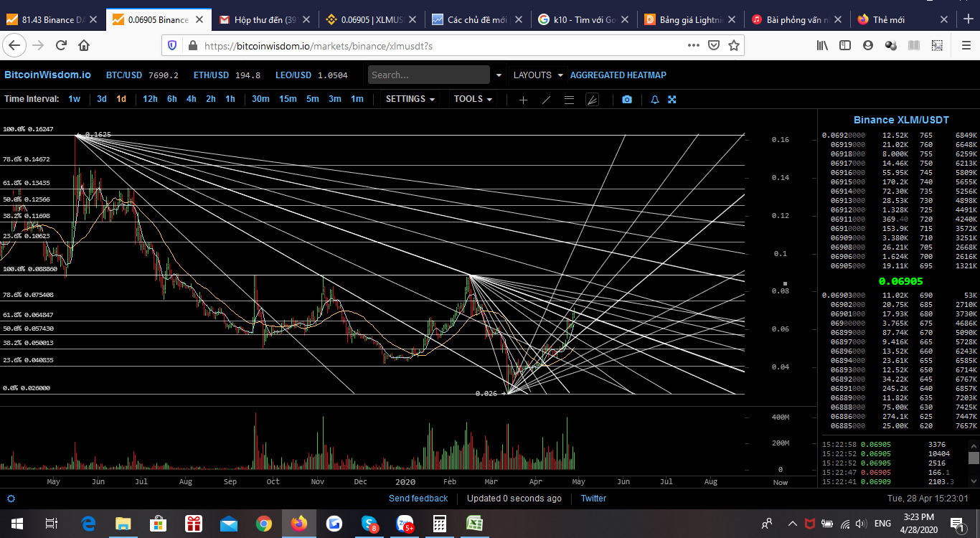The height and width of the screenshot is (538, 980).
Task: Open the Windows notification center
Action: pyautogui.click(x=956, y=524)
